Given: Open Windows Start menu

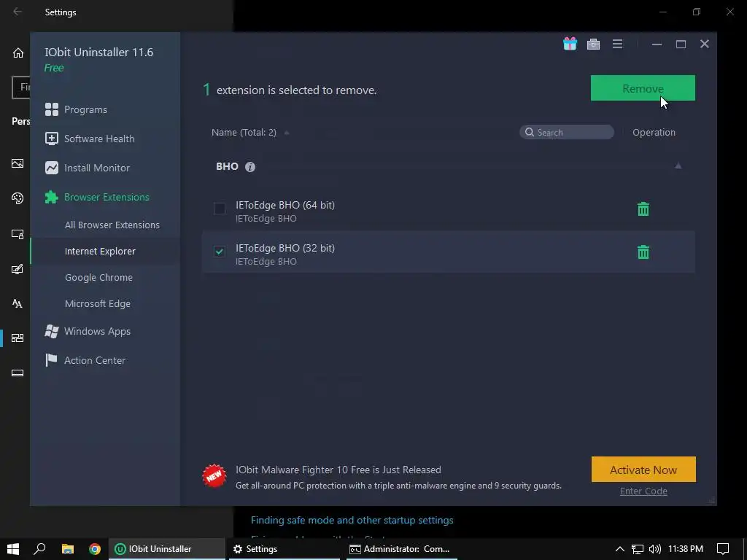Looking at the screenshot, I should click(x=13, y=549).
